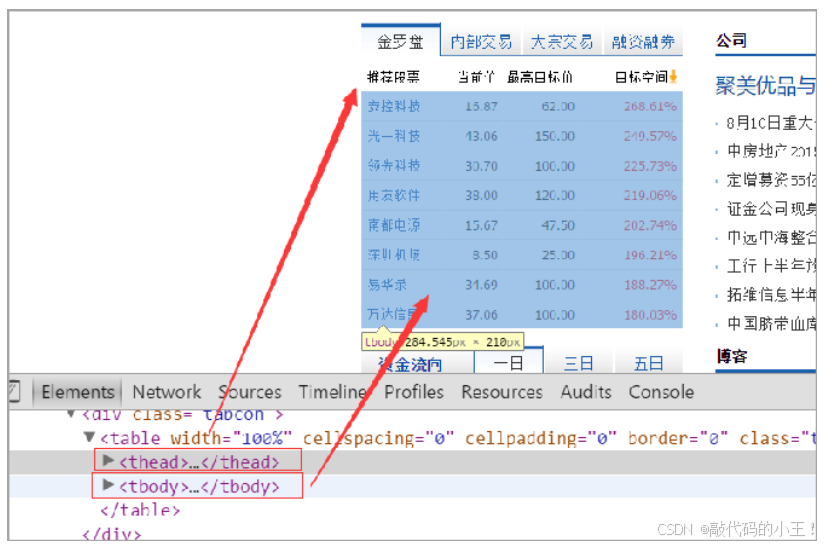Click the 37.06 current price cell
The image size is (833, 545).
pos(481,314)
